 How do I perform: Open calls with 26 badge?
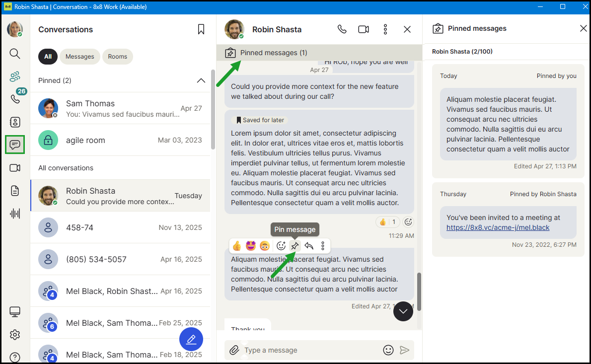point(15,99)
